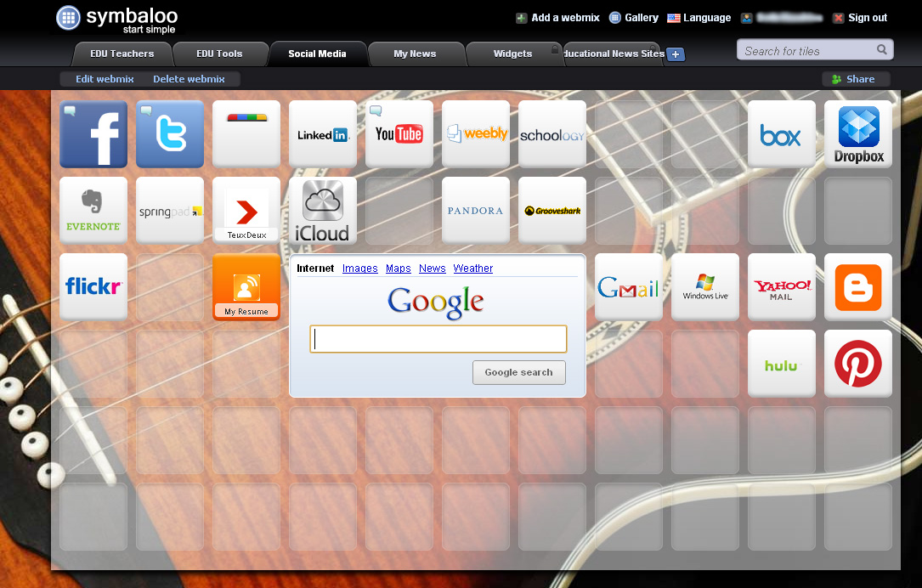Click the tile search magnifier icon
The width and height of the screenshot is (922, 588).
[881, 50]
